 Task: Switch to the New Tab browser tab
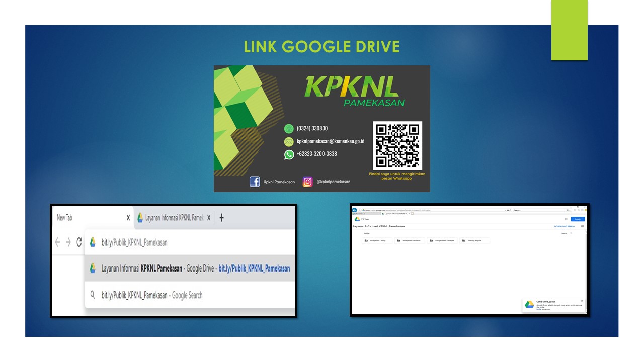coord(86,218)
